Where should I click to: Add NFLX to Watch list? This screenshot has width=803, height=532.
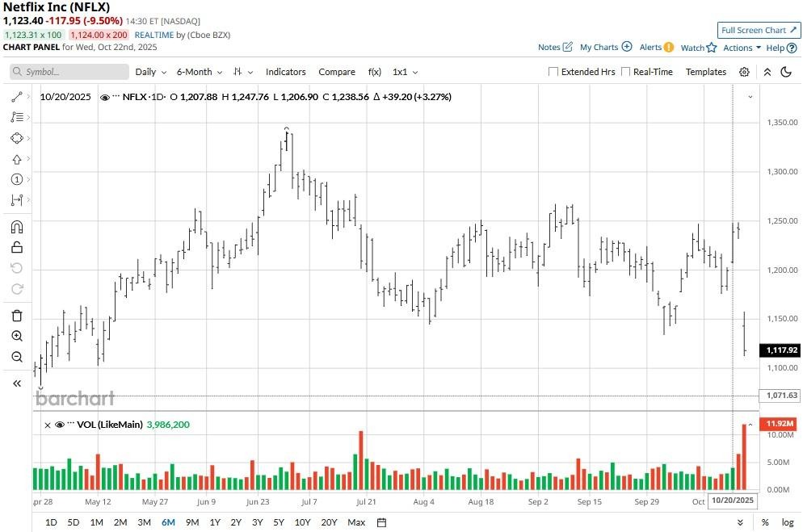point(698,48)
